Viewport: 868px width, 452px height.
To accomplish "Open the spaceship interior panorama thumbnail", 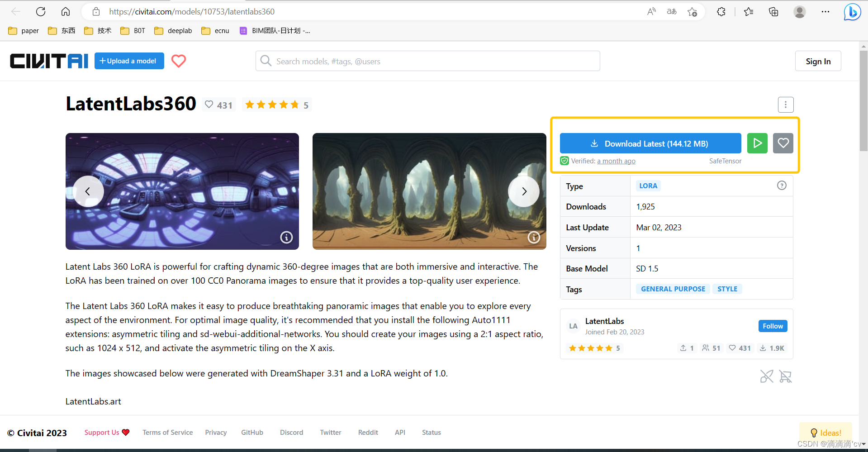I will [x=182, y=191].
